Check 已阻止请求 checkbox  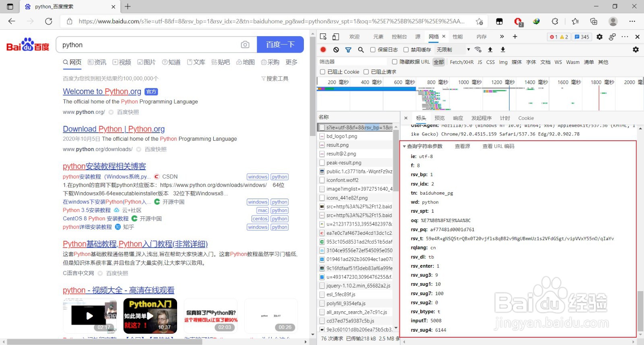coord(366,72)
